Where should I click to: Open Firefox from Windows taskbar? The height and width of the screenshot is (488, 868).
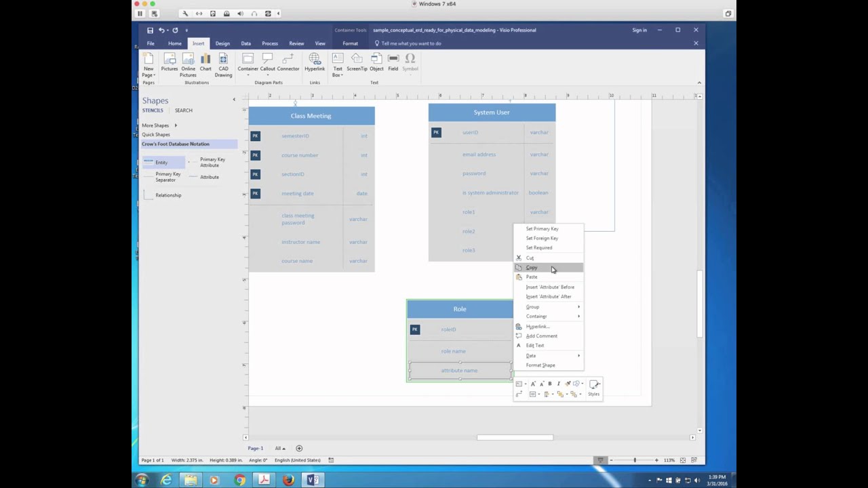point(288,480)
